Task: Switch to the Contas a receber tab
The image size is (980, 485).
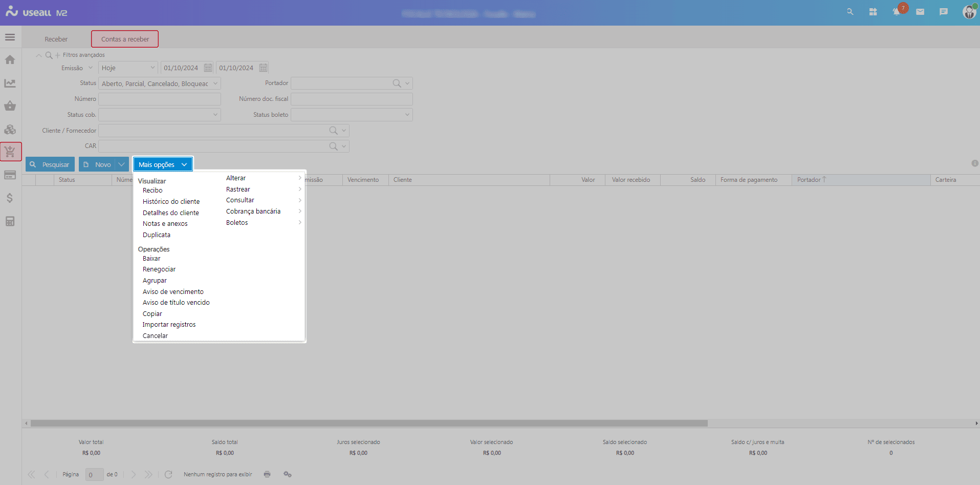Action: 125,39
